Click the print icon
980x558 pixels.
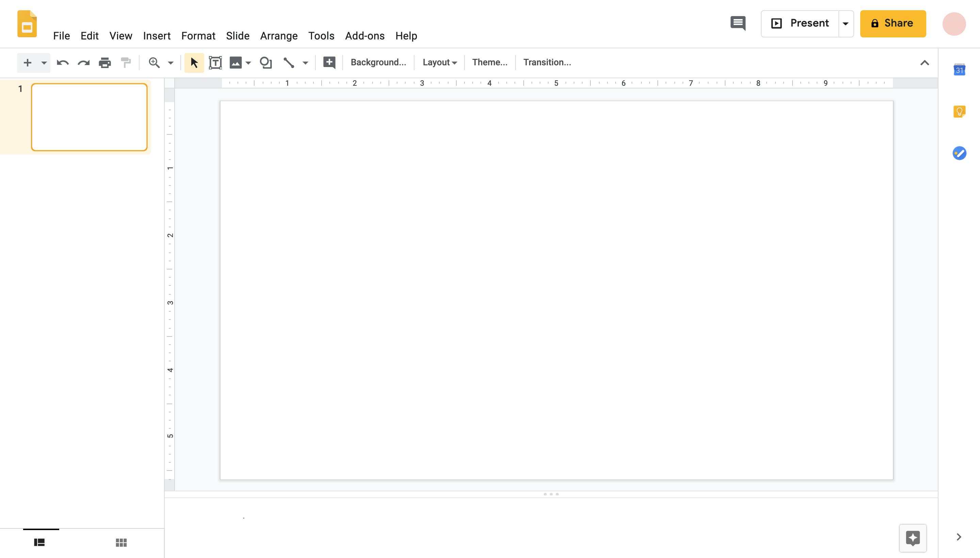[104, 63]
